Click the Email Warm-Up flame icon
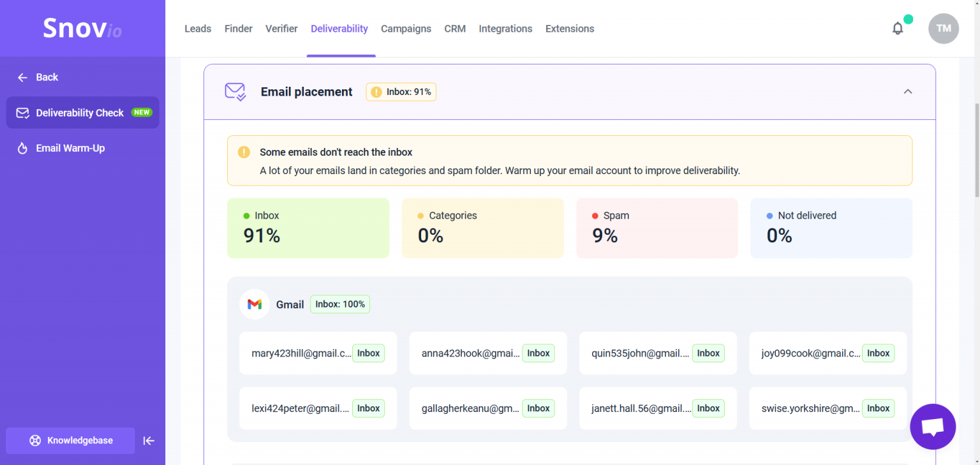Viewport: 980px width, 465px height. (22, 148)
